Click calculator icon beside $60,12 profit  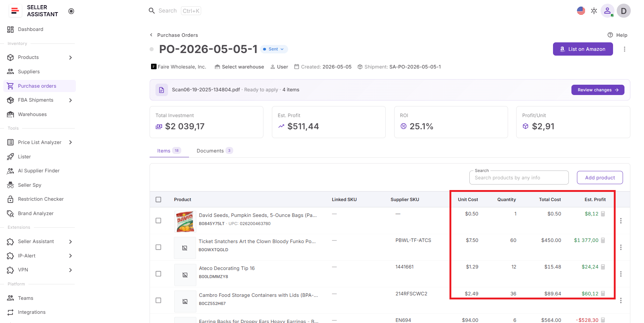[x=603, y=294]
